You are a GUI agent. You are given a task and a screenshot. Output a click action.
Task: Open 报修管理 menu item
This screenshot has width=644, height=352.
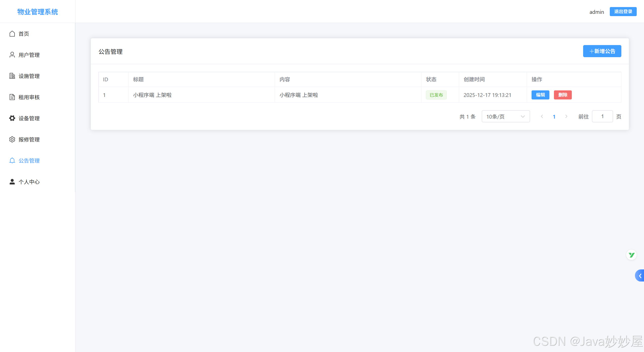click(29, 139)
